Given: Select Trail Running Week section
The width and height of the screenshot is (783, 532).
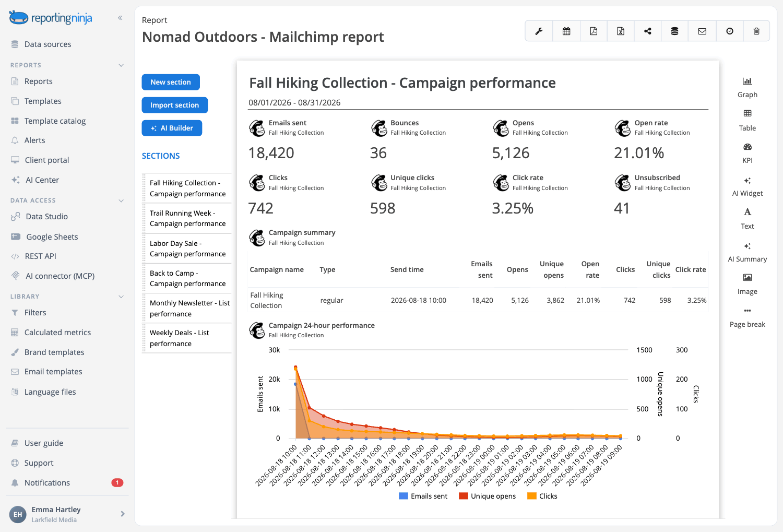Looking at the screenshot, I should 187,218.
